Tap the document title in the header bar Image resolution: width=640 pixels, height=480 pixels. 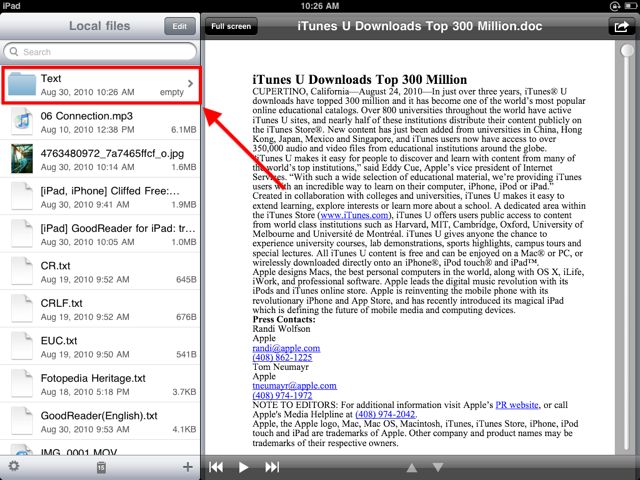[420, 26]
